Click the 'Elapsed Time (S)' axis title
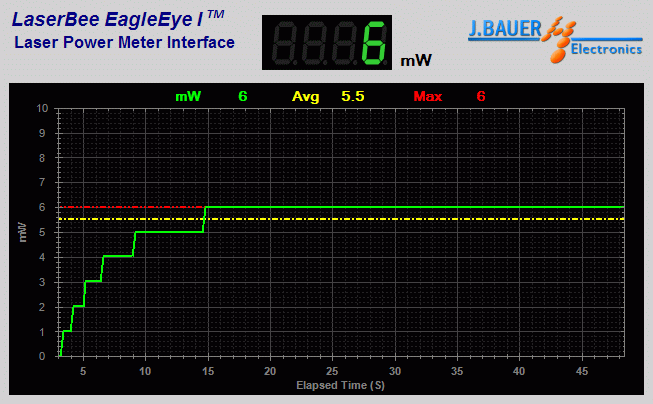Image resolution: width=653 pixels, height=404 pixels. click(340, 385)
